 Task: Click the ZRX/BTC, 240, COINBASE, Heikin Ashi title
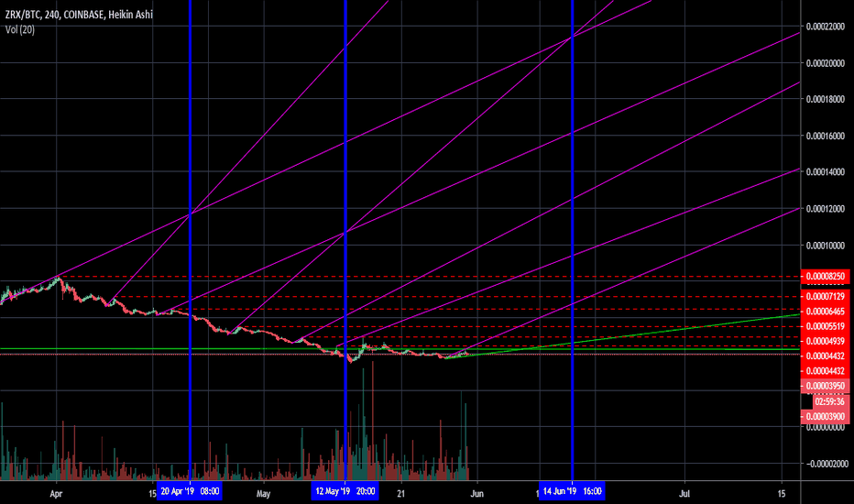79,15
